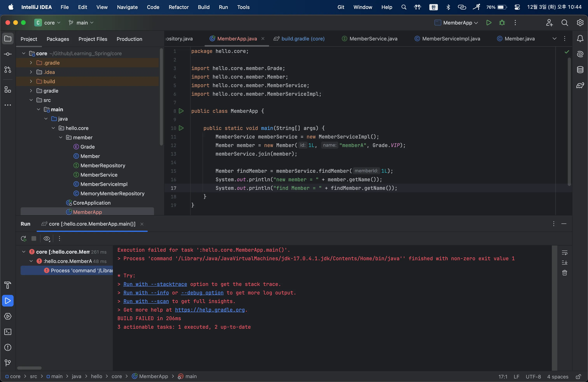Open IDE settings gear

[580, 23]
